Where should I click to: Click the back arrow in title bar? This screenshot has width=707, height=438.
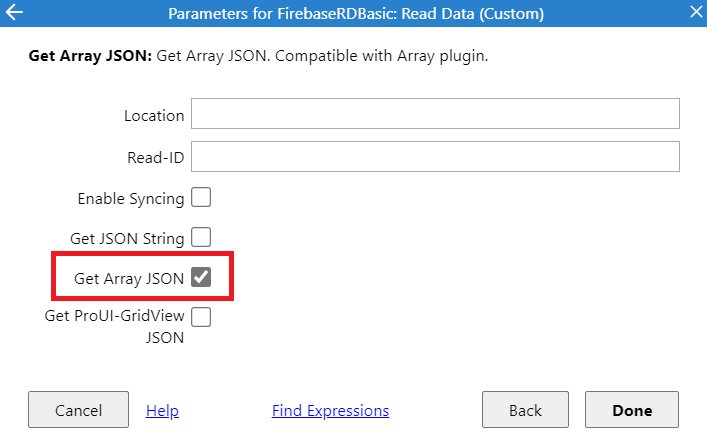(14, 13)
